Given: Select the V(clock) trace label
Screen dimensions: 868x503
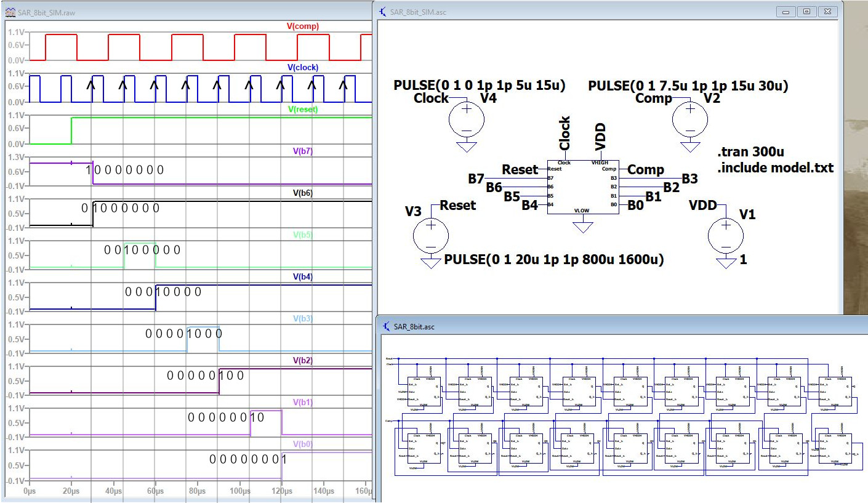Looking at the screenshot, I should pos(302,67).
